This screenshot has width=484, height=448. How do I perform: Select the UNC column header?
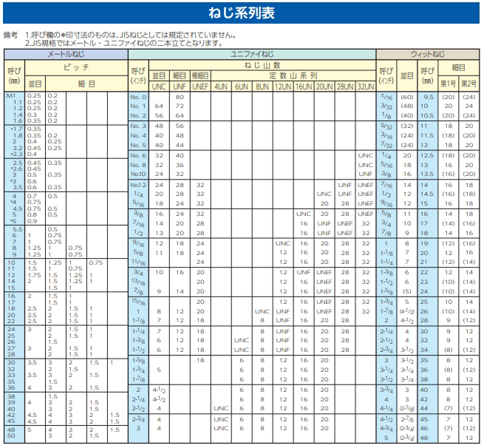[159, 86]
